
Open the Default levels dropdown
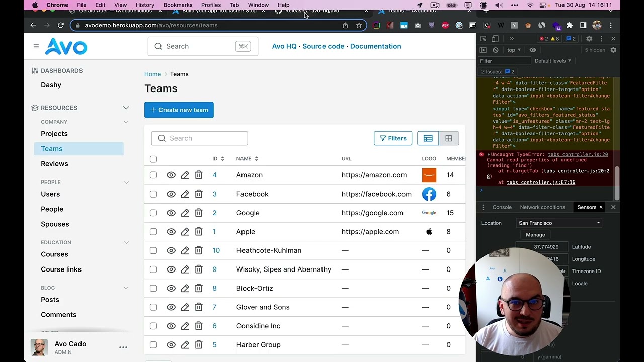(552, 61)
